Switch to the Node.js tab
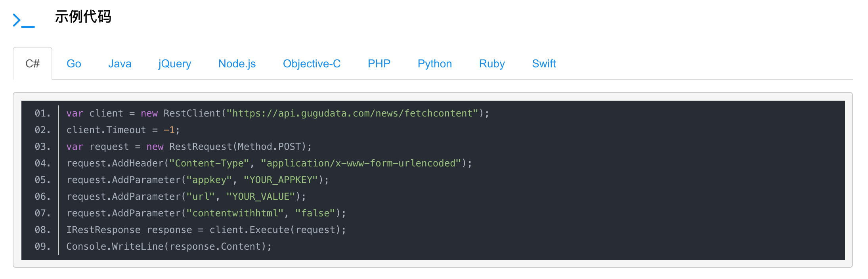This screenshot has height=279, width=868. tap(237, 64)
